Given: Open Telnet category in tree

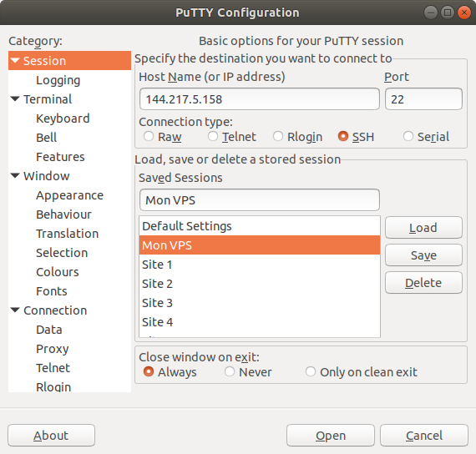Looking at the screenshot, I should click(x=53, y=368).
